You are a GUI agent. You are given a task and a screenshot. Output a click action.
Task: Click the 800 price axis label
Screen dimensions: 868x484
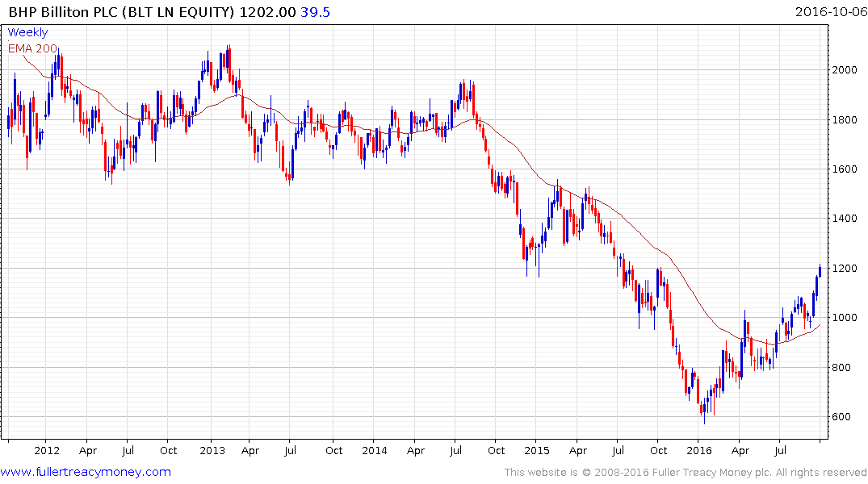click(841, 367)
